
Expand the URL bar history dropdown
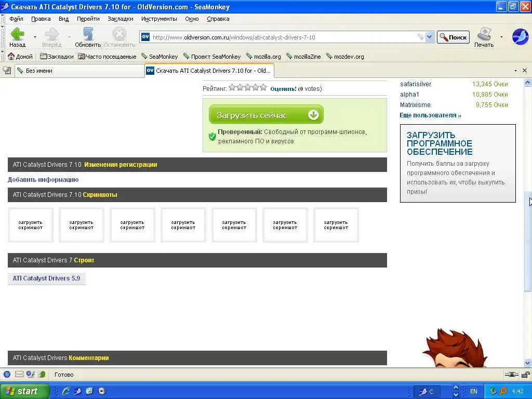pos(430,37)
